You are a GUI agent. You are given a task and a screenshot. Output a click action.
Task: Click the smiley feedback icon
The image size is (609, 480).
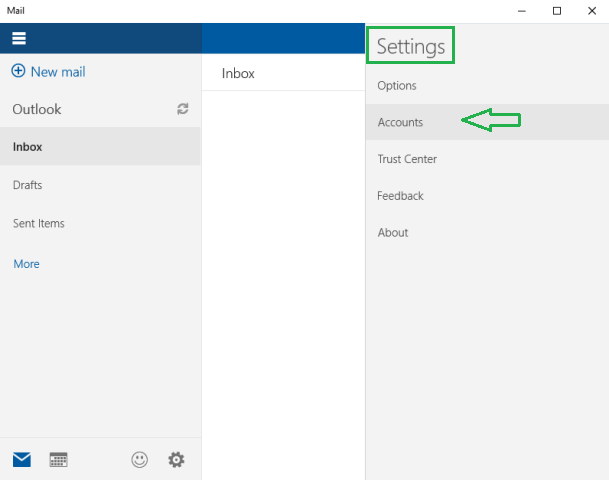139,459
